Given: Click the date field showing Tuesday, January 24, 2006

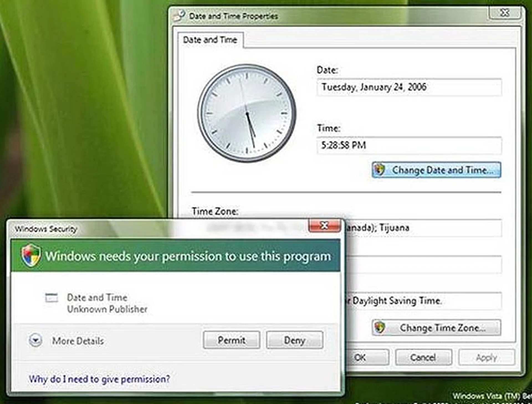Looking at the screenshot, I should click(408, 87).
